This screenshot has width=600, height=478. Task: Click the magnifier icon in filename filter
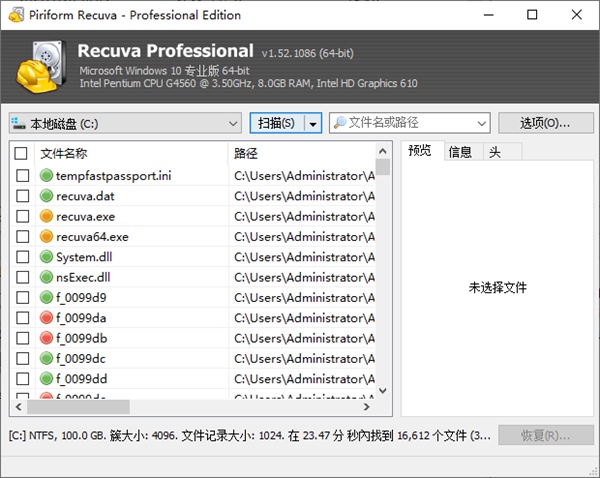click(x=339, y=122)
